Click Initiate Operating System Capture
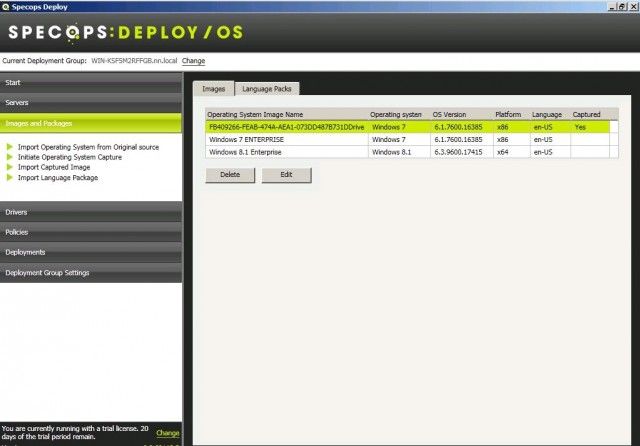 70,157
